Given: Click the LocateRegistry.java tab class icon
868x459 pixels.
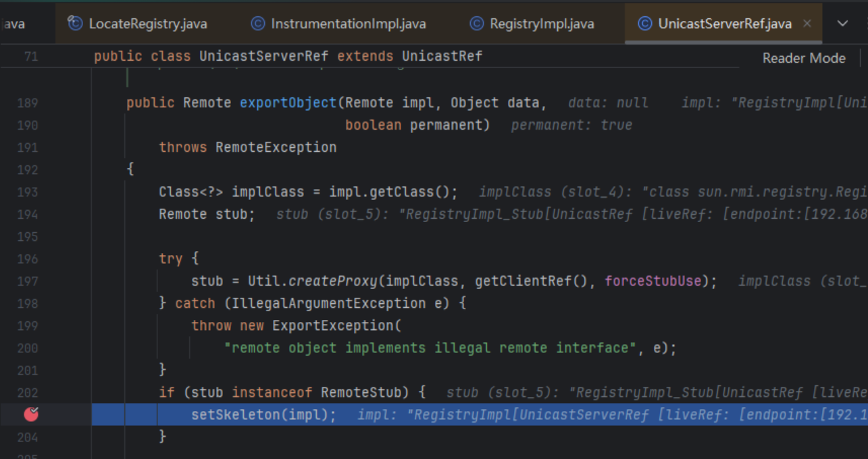Looking at the screenshot, I should (75, 24).
